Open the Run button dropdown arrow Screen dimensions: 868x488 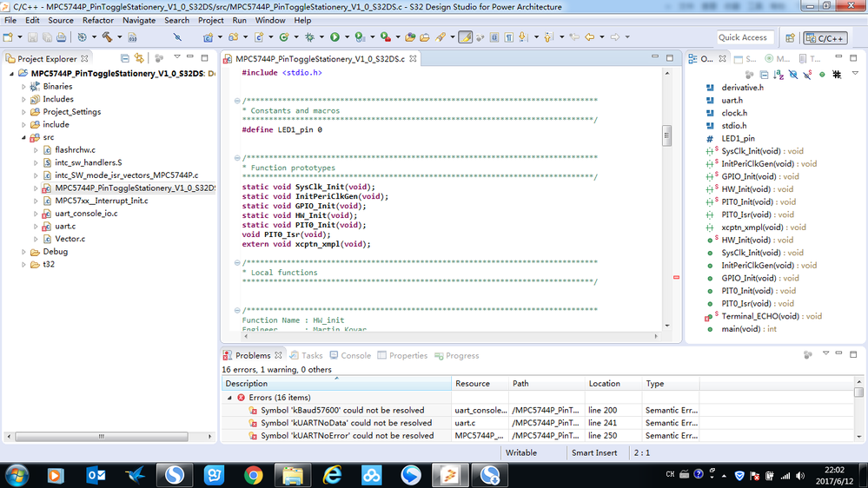(x=347, y=37)
